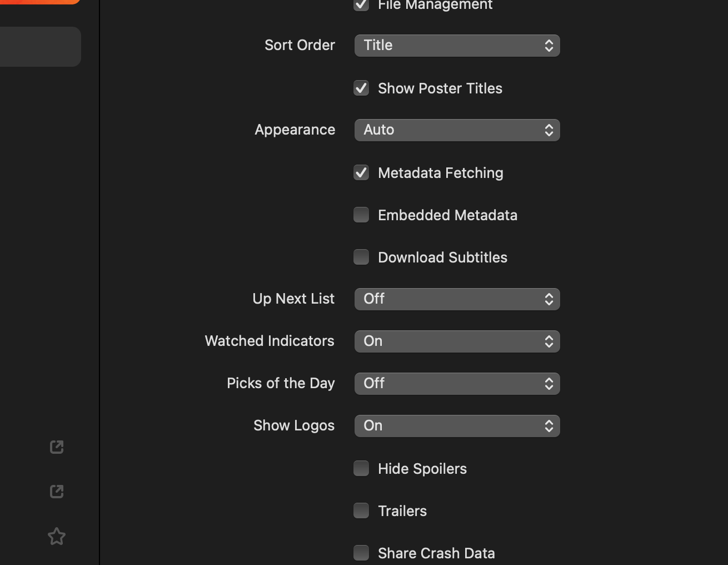The height and width of the screenshot is (565, 728).
Task: Expand the Show Logos dropdown
Action: (457, 426)
